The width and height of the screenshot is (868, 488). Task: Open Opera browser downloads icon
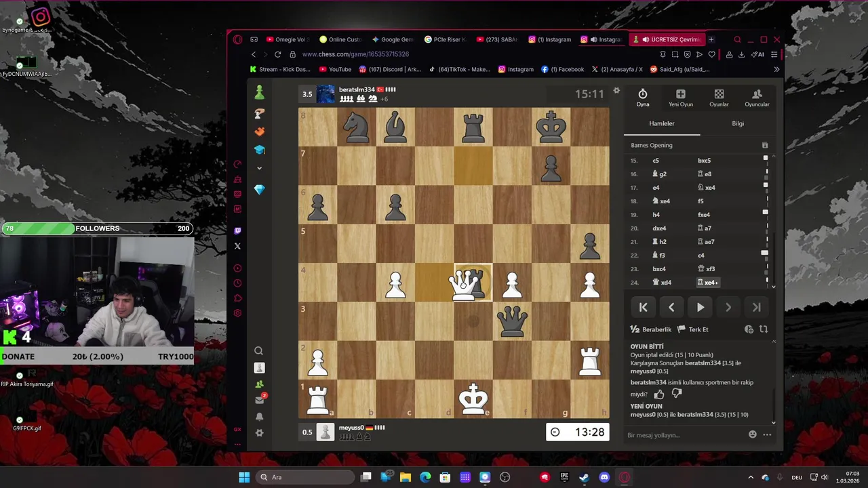pyautogui.click(x=741, y=54)
